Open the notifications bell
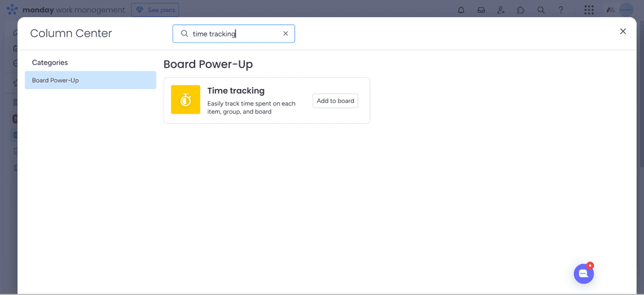This screenshot has width=644, height=295. tap(462, 10)
